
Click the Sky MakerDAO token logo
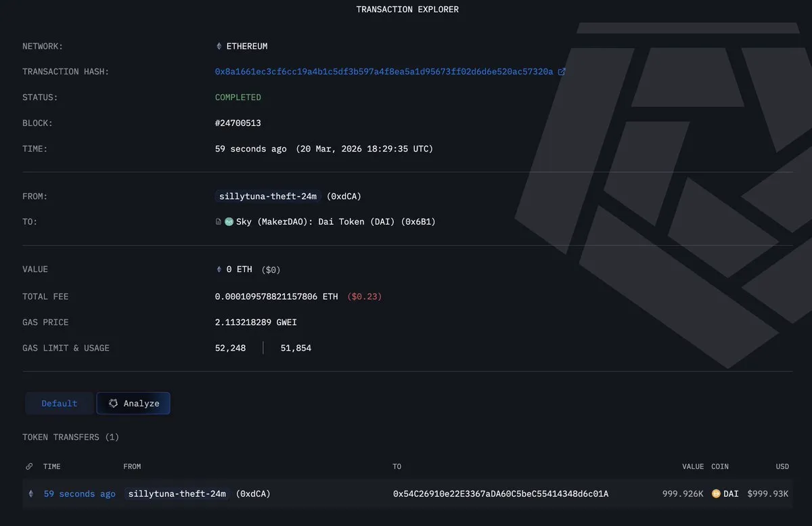(x=229, y=222)
